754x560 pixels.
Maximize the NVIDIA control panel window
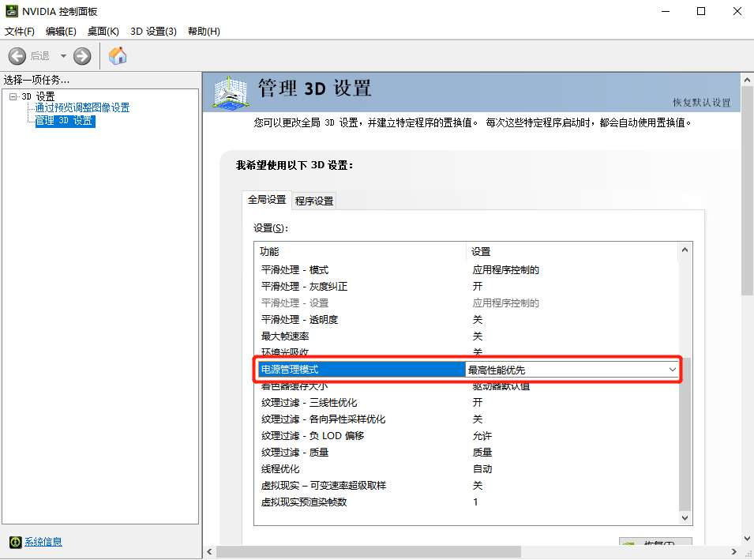pos(701,11)
